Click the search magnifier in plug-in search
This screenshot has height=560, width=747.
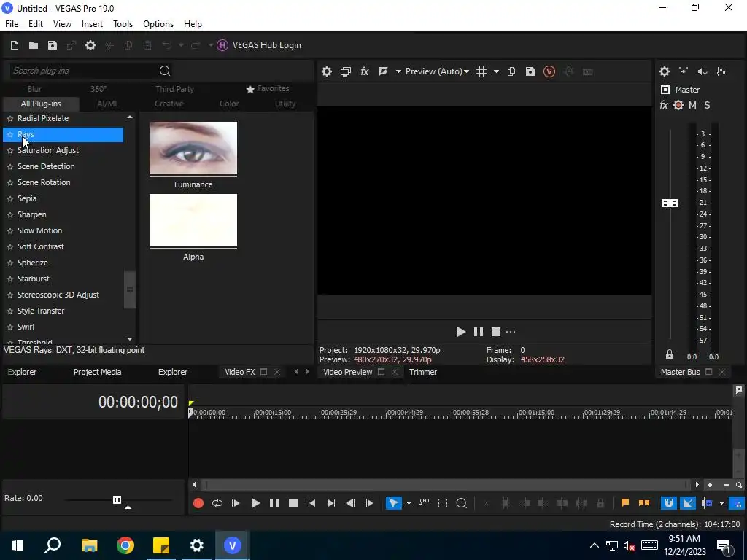pyautogui.click(x=165, y=71)
